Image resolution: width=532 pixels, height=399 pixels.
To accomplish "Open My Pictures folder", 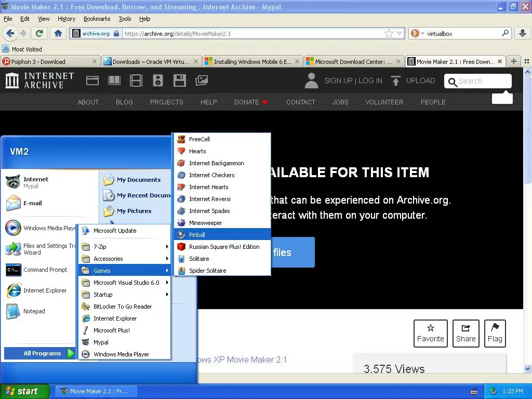I will coord(137,211).
